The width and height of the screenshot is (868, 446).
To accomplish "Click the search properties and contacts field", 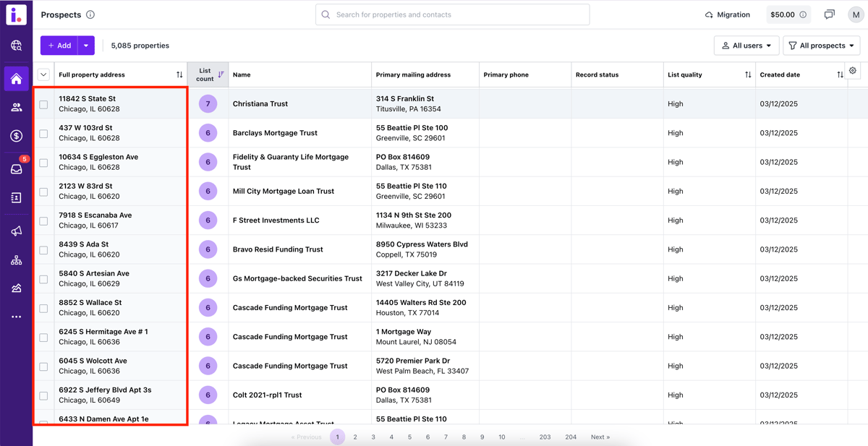I will tap(453, 14).
